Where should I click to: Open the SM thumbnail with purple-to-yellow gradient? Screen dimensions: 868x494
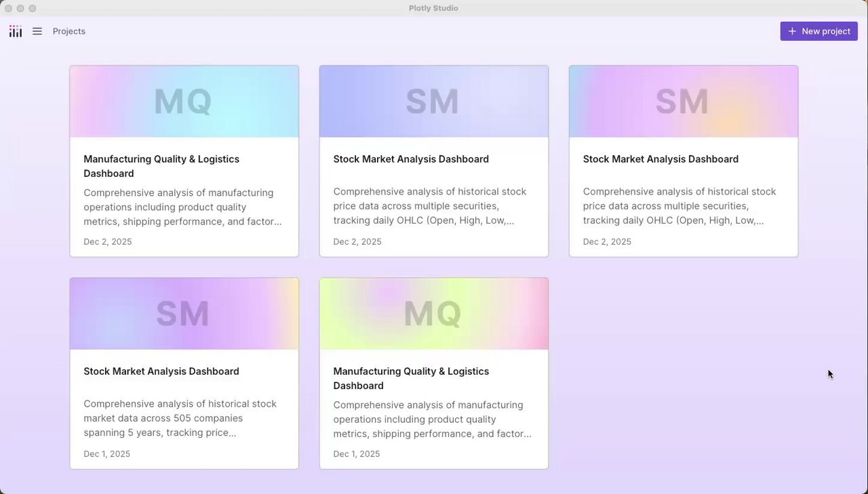pyautogui.click(x=184, y=314)
